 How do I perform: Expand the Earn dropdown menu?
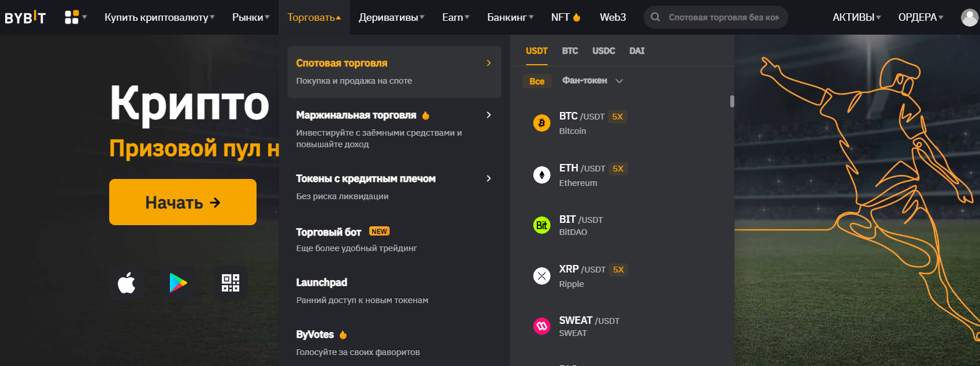[x=456, y=17]
